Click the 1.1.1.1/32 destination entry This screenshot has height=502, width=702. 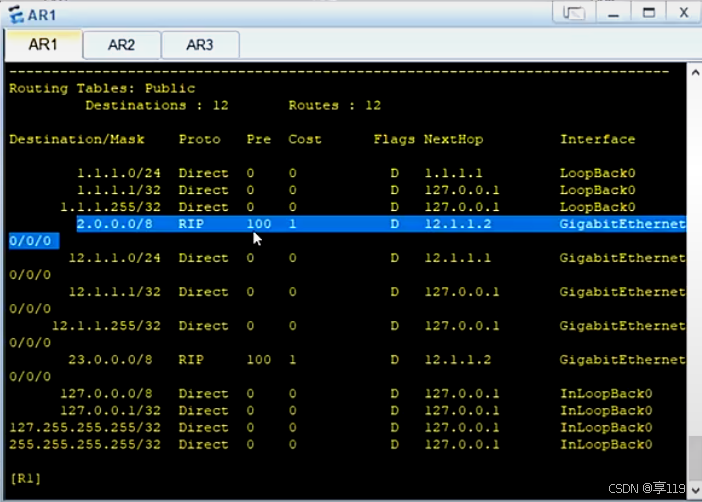pyautogui.click(x=119, y=190)
